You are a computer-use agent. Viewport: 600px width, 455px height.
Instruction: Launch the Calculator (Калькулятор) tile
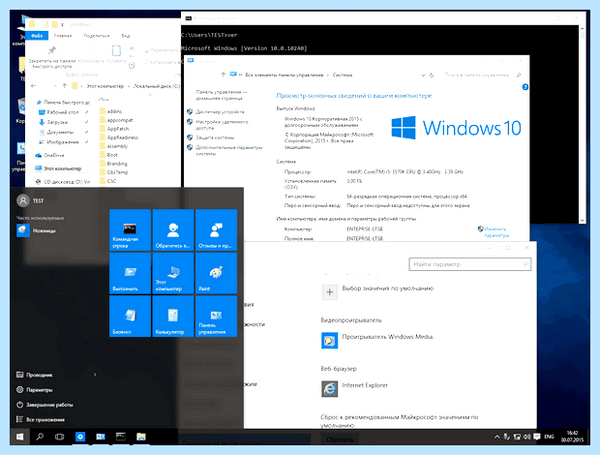coord(173,316)
